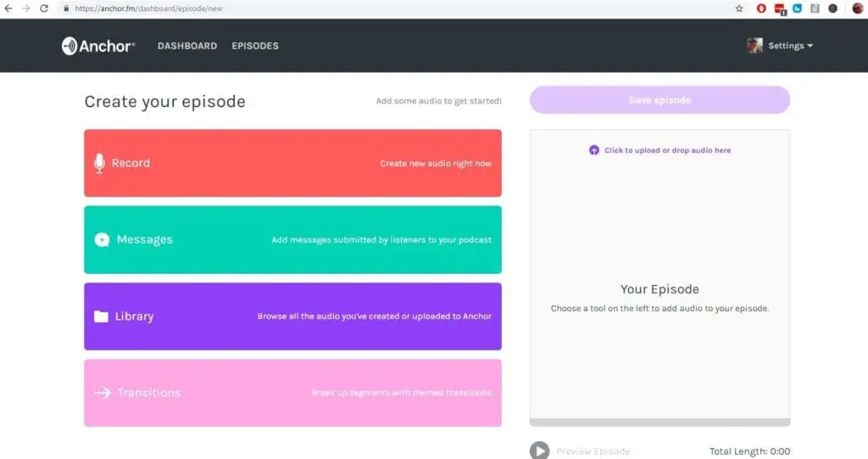Click the Anchor logo
The height and width of the screenshot is (459, 868).
98,46
